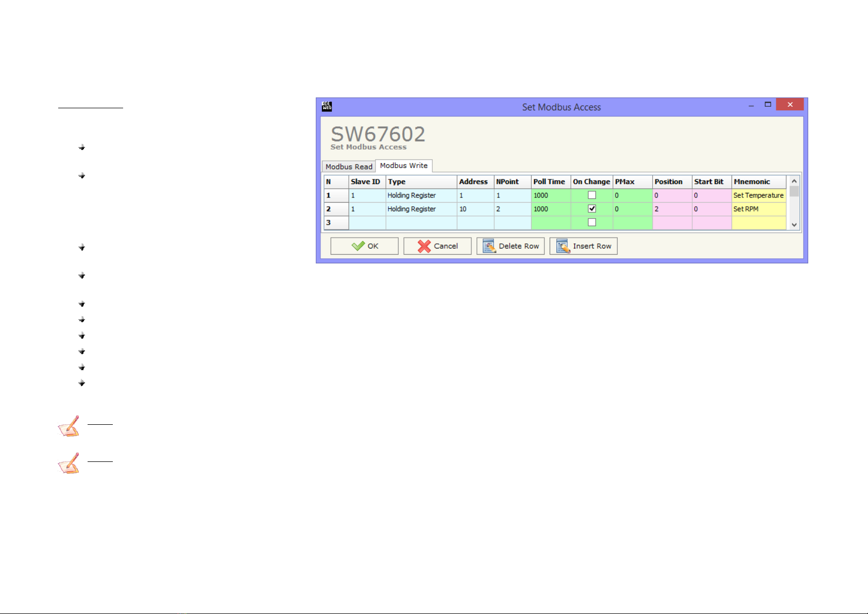Select row number 1 header

[336, 195]
